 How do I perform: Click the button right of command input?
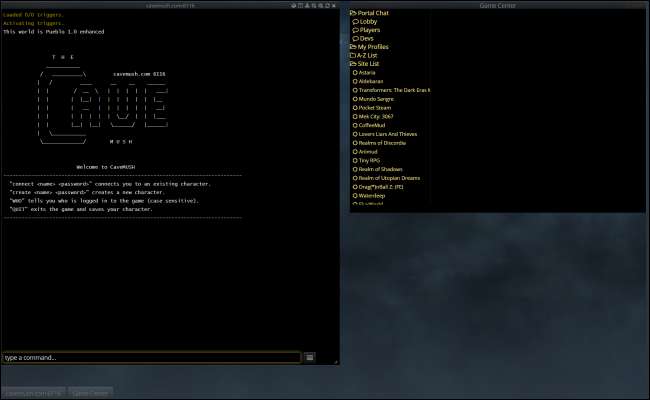click(x=310, y=357)
